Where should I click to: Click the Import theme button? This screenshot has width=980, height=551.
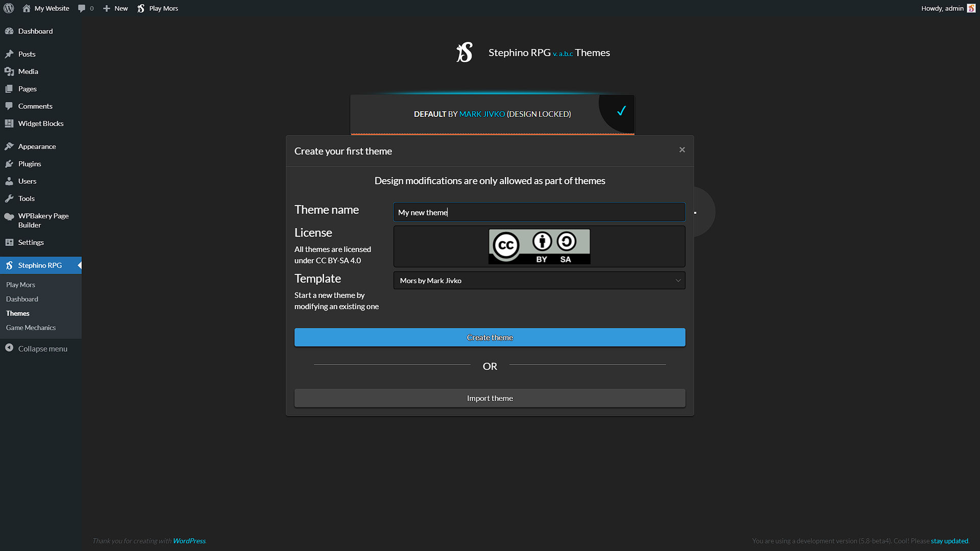[489, 398]
